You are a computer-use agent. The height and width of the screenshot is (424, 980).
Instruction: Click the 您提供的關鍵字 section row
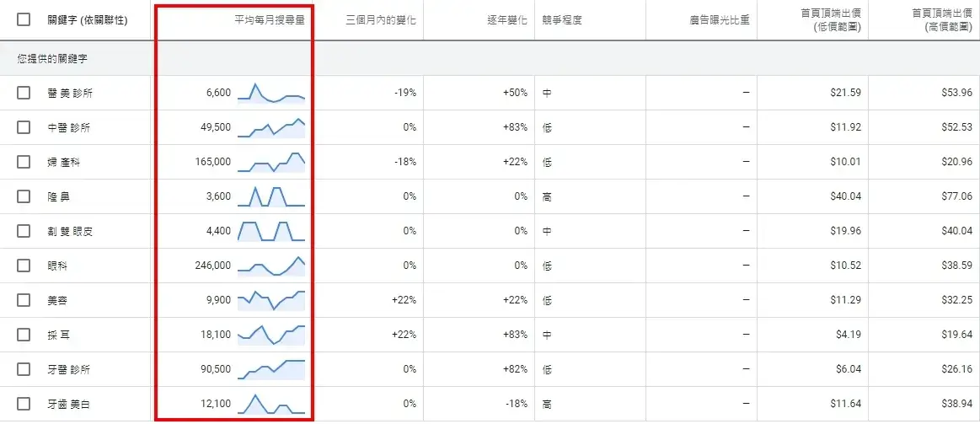[53, 59]
